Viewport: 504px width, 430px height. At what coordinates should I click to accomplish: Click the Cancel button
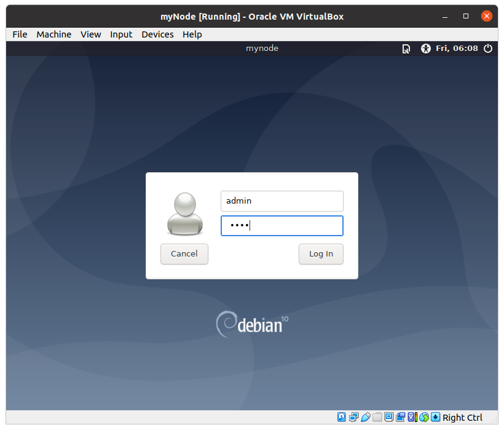coord(184,253)
